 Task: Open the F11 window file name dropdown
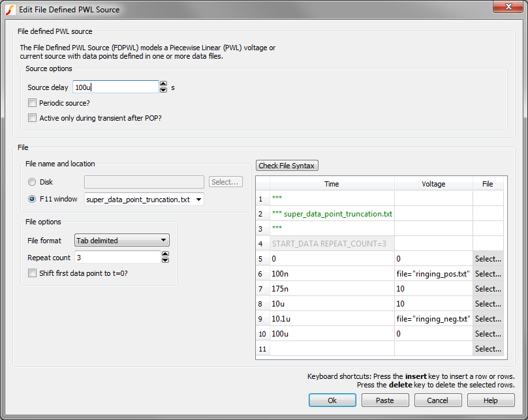point(198,200)
